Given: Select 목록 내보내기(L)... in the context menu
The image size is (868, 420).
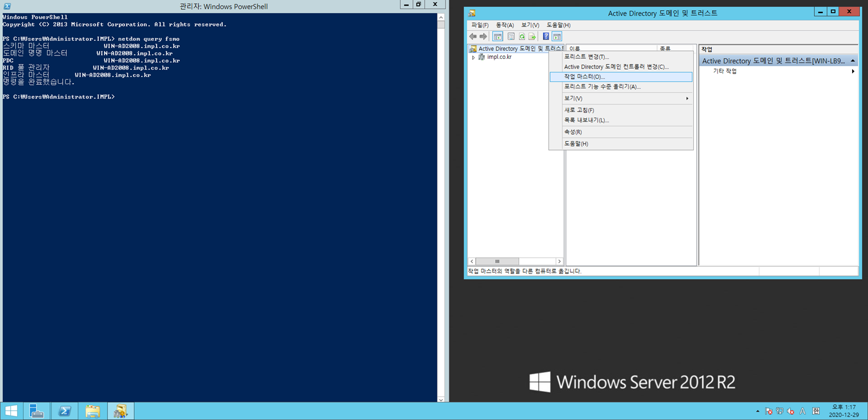Looking at the screenshot, I should click(621, 121).
